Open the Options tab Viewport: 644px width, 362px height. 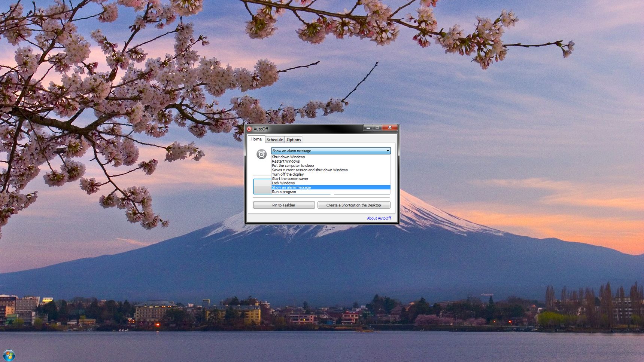coord(294,140)
